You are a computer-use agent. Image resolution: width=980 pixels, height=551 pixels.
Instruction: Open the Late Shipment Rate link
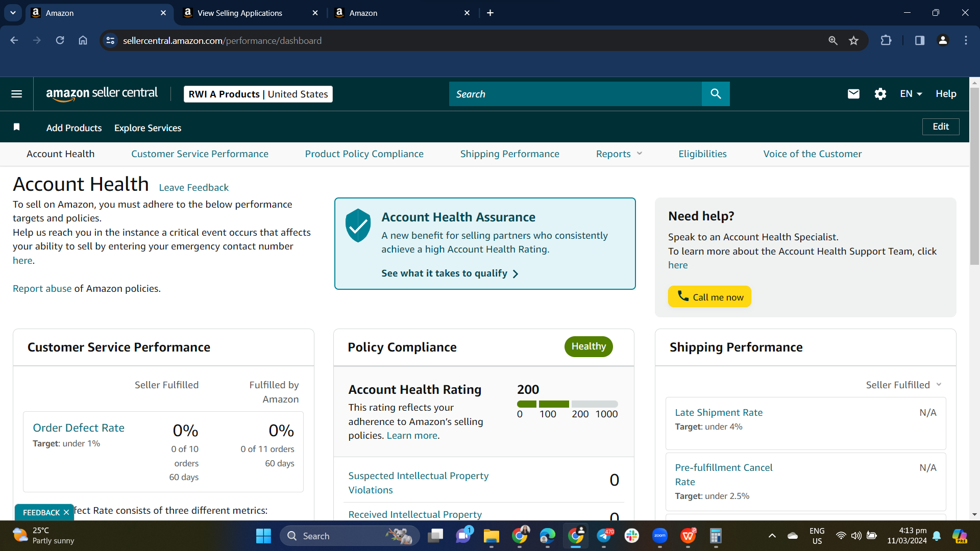coord(719,413)
